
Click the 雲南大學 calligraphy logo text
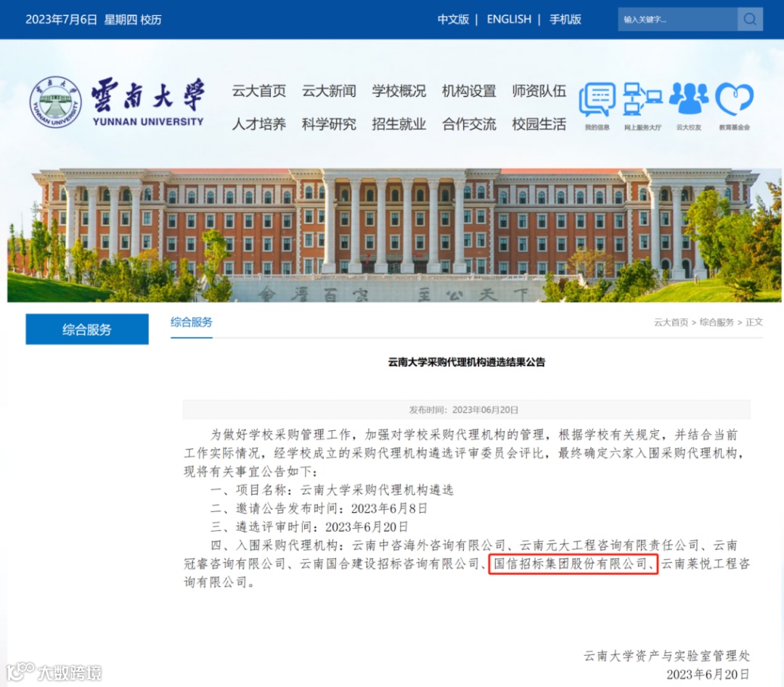coord(148,94)
